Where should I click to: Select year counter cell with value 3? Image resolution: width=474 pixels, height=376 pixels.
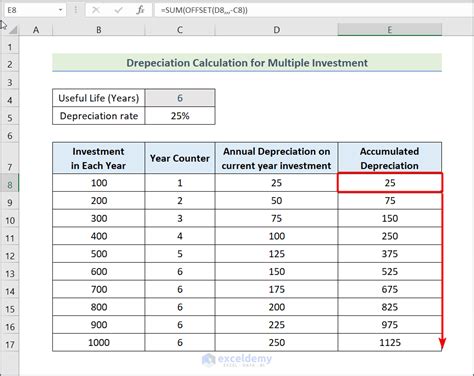[x=180, y=218]
